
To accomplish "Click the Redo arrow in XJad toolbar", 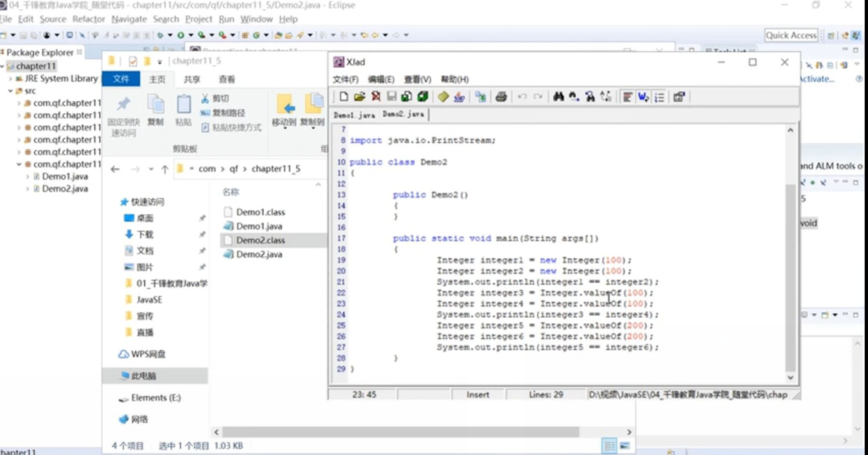I will tap(538, 97).
